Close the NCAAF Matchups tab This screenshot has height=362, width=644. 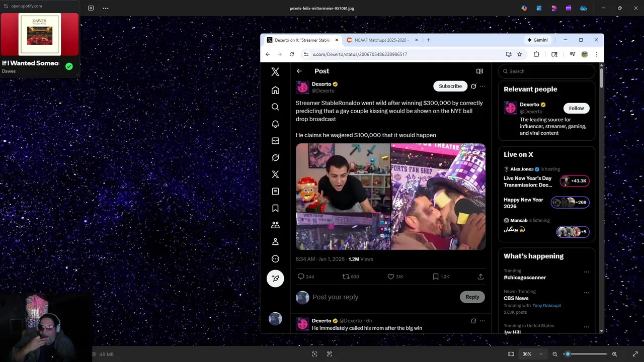click(x=416, y=40)
